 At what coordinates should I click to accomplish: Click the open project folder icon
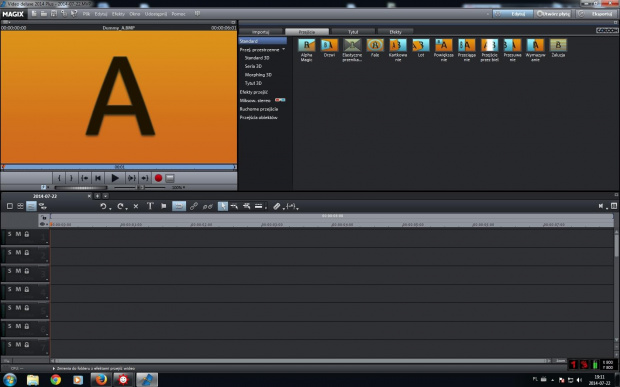pos(44,14)
